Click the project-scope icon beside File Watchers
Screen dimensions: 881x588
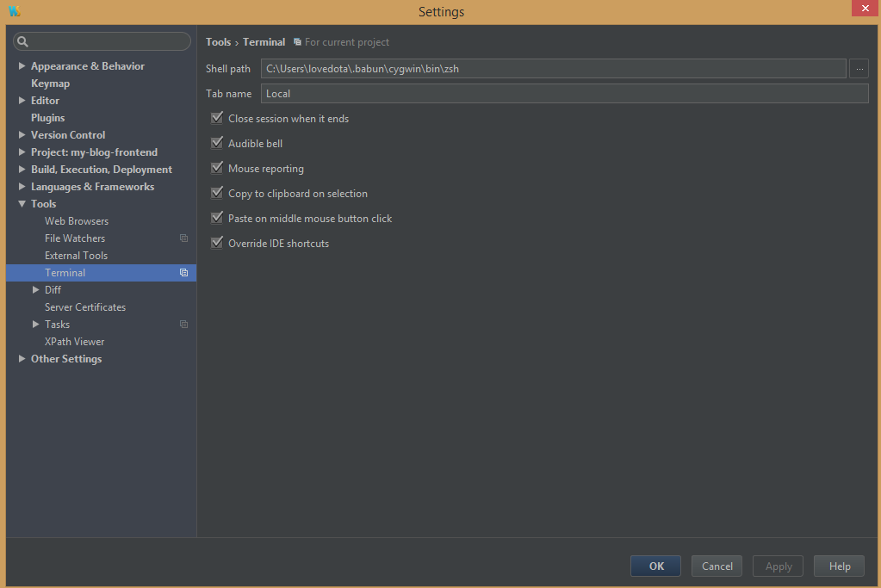click(x=183, y=238)
